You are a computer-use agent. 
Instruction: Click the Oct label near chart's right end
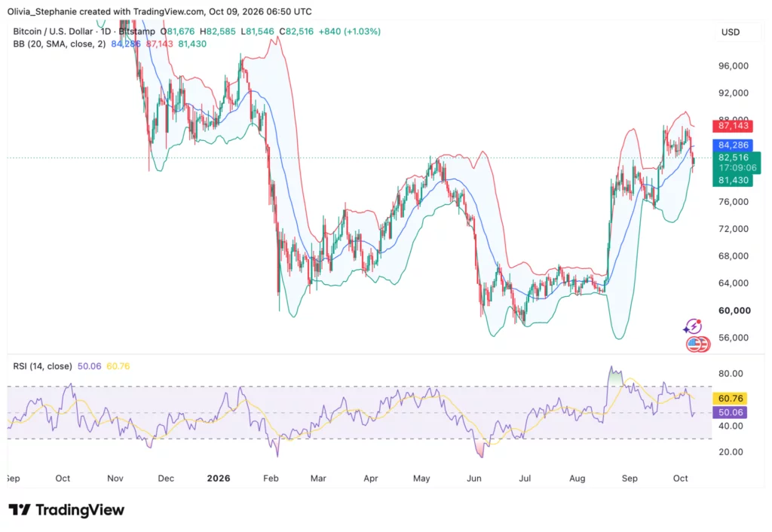click(x=681, y=478)
